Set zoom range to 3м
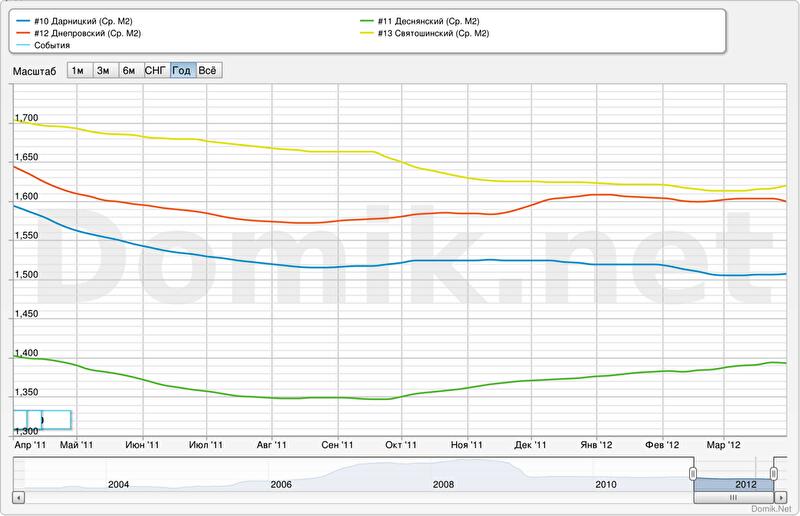The image size is (800, 516). point(103,70)
